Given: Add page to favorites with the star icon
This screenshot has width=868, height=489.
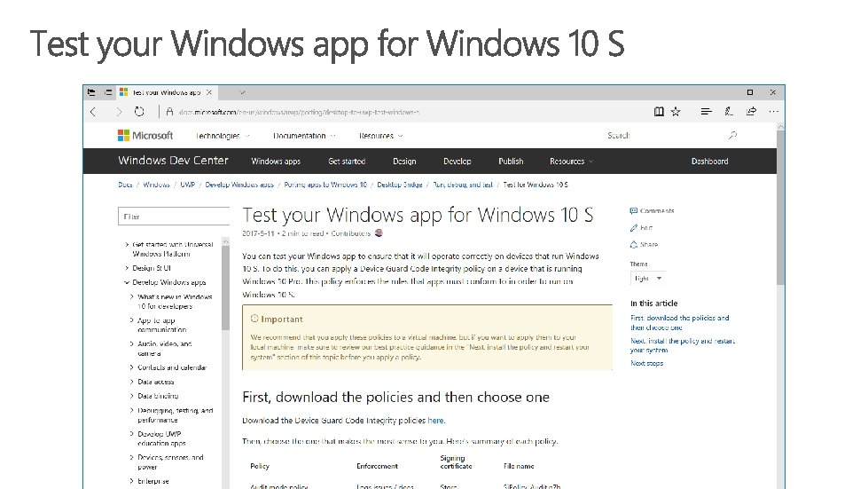Looking at the screenshot, I should (x=676, y=112).
